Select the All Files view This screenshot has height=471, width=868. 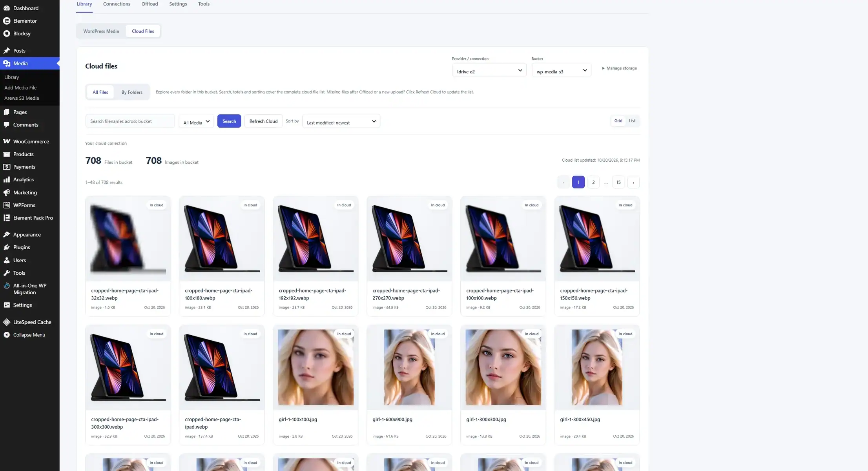(100, 92)
